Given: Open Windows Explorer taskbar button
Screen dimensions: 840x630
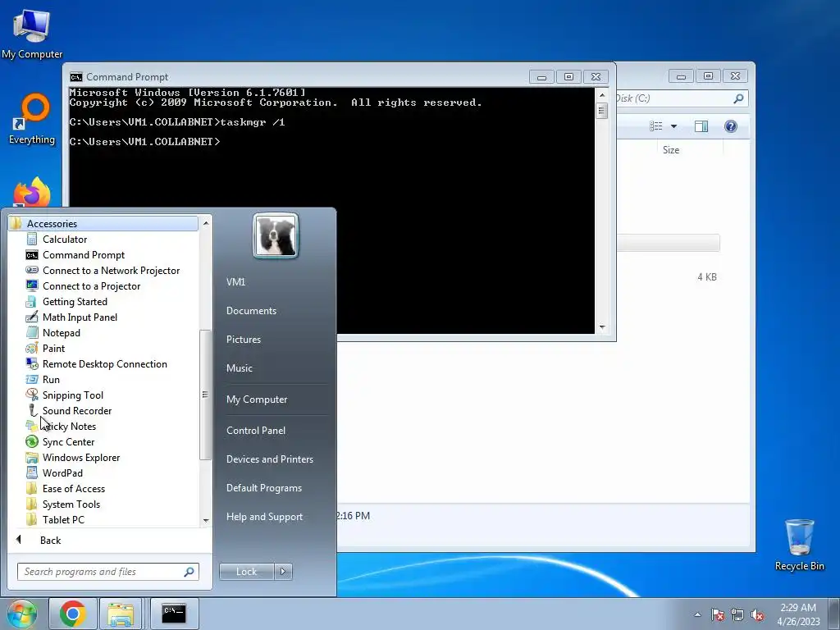Looking at the screenshot, I should [121, 614].
